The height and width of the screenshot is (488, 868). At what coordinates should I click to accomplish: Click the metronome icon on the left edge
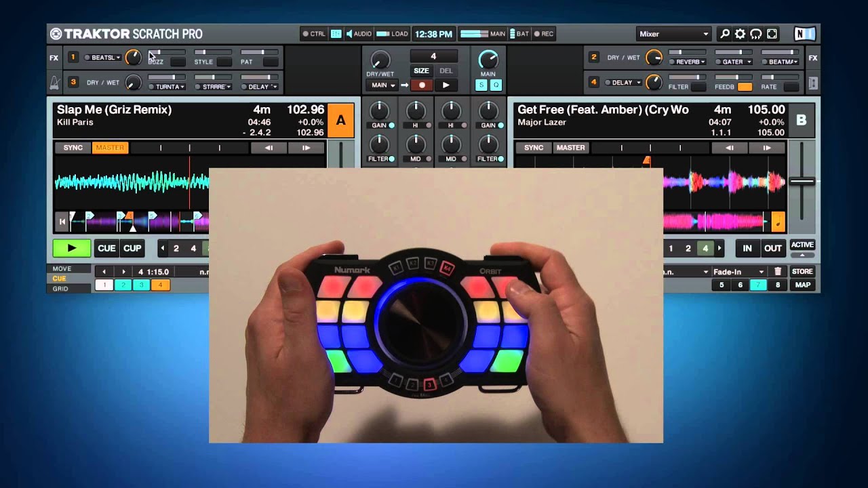click(54, 83)
